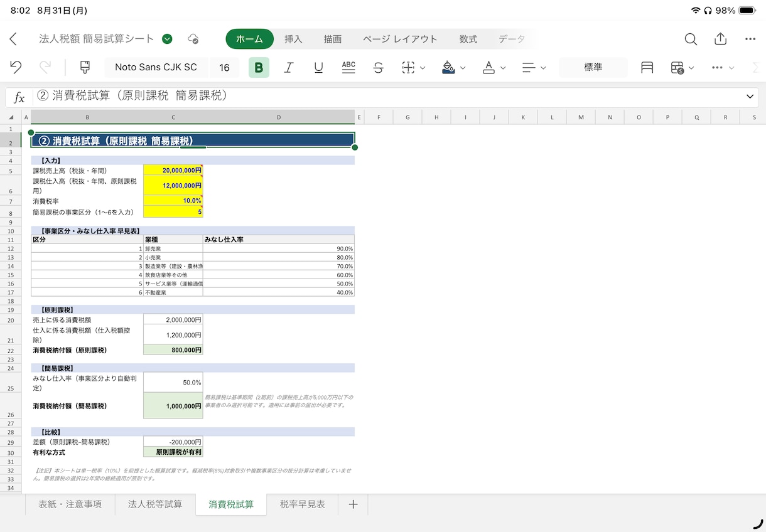
Task: Select column D header
Action: coord(279,117)
